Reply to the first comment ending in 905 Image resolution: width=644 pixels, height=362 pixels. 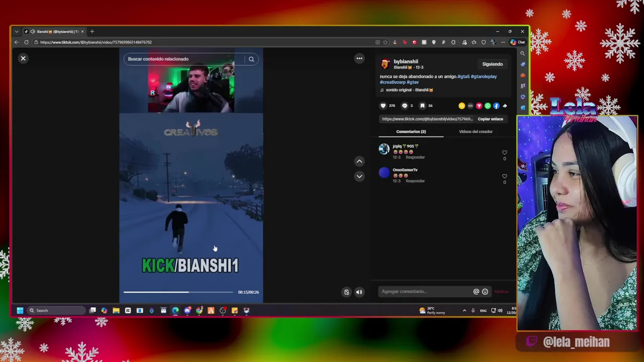click(415, 157)
